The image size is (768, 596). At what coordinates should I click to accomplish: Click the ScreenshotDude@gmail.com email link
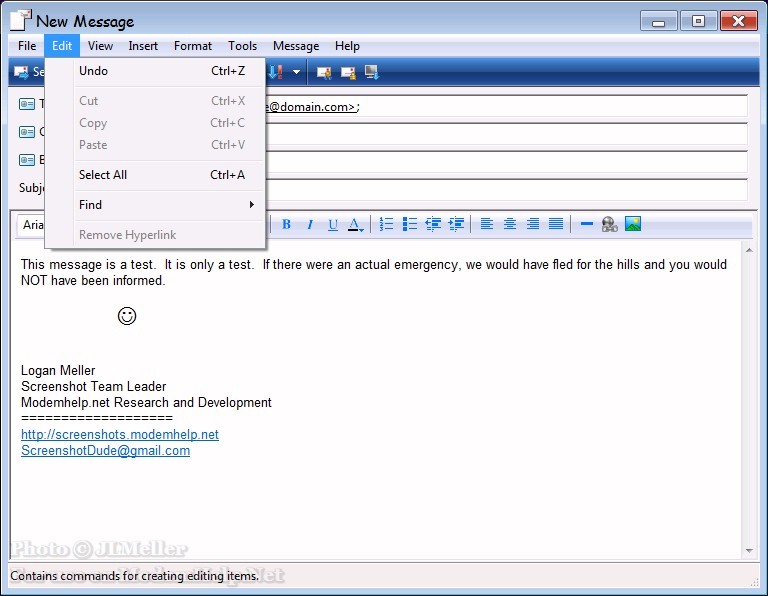click(x=105, y=451)
